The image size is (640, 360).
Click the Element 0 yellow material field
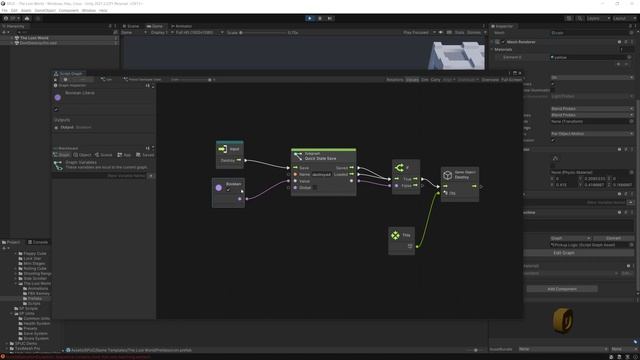(591, 58)
